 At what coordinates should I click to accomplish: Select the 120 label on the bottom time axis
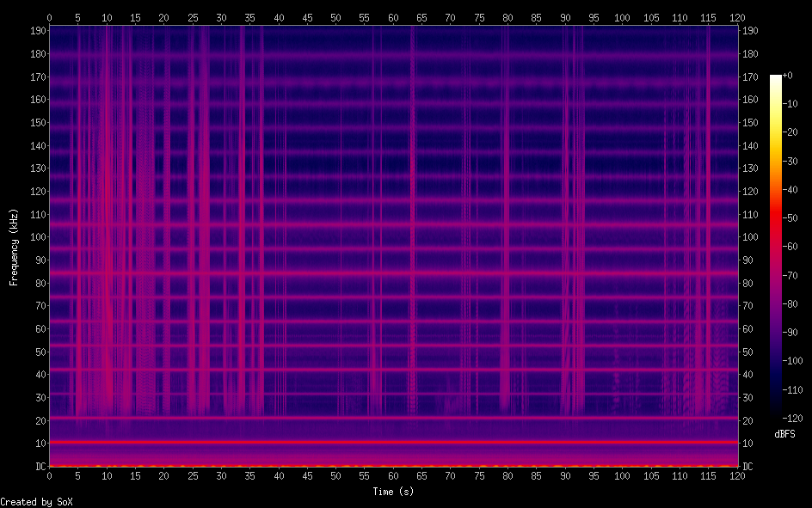pos(736,475)
